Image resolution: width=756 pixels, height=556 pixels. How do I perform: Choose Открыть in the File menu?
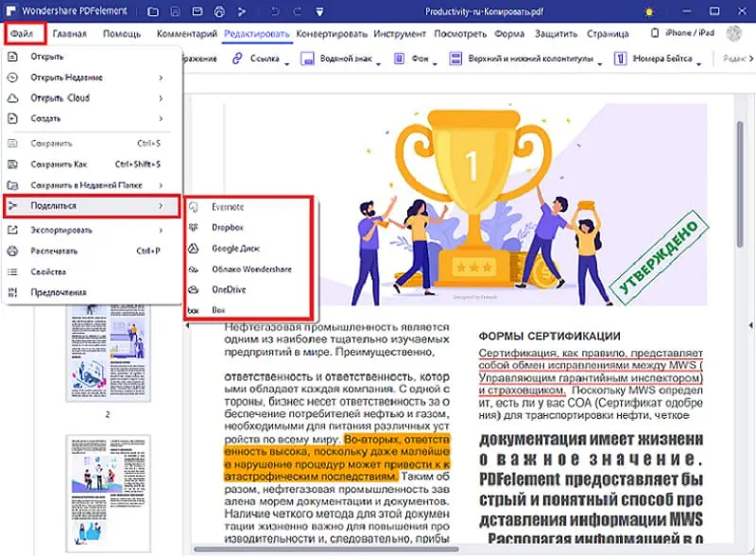pyautogui.click(x=92, y=57)
